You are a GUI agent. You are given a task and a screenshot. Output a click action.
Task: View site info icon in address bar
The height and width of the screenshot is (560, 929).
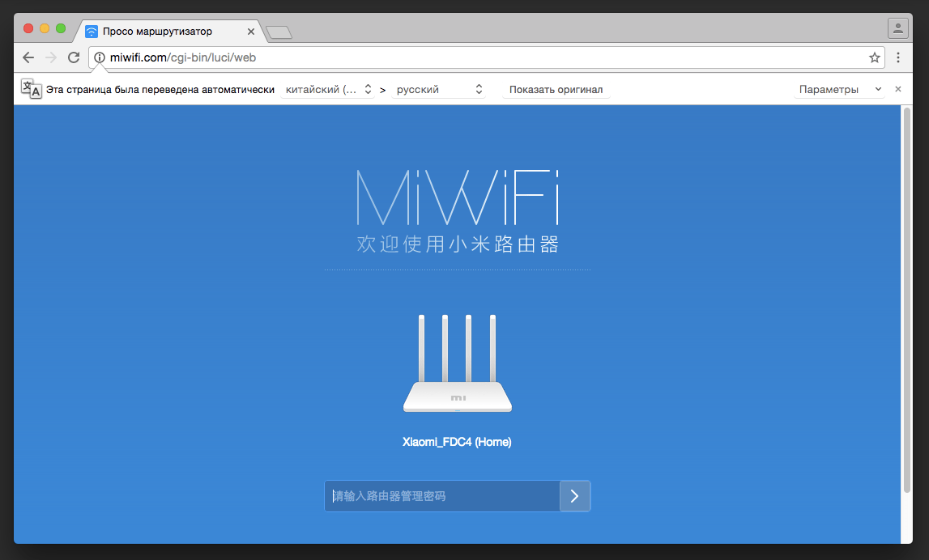click(100, 57)
